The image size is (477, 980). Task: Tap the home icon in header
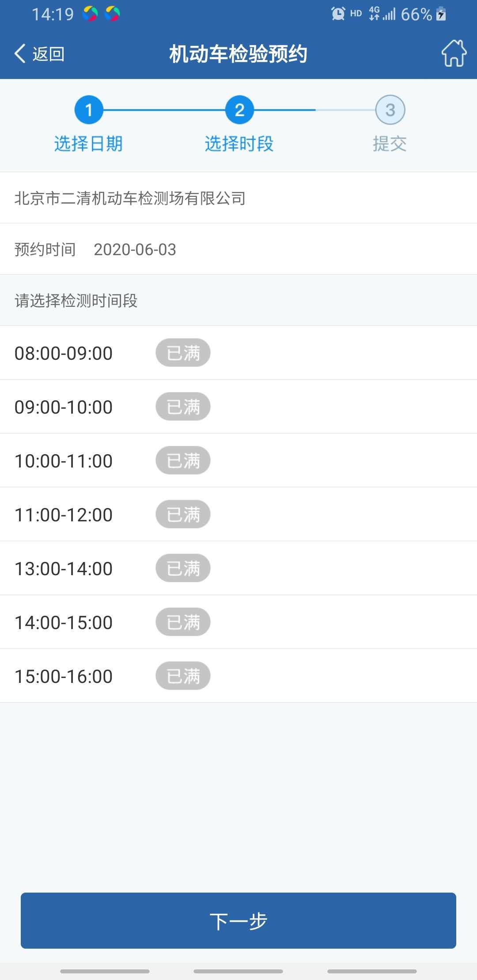pos(454,53)
